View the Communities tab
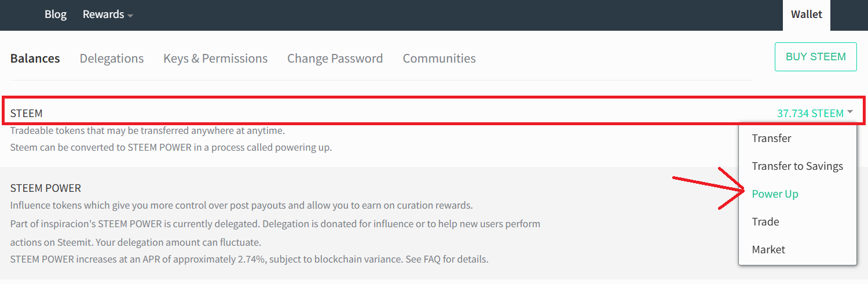868x284 pixels. pyautogui.click(x=439, y=59)
